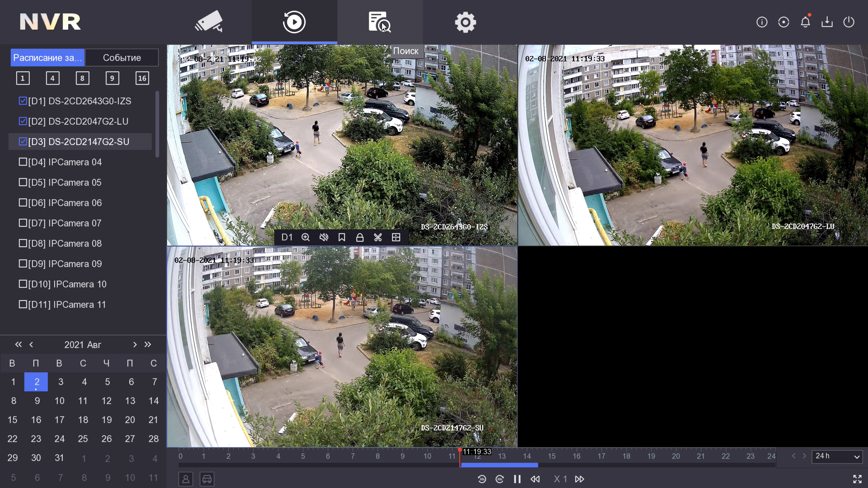Select the 16-window split layout button
The height and width of the screenshot is (488, 868).
142,78
